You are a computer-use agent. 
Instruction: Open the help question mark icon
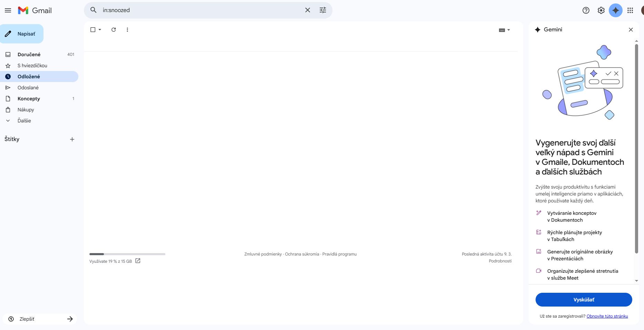pos(586,10)
